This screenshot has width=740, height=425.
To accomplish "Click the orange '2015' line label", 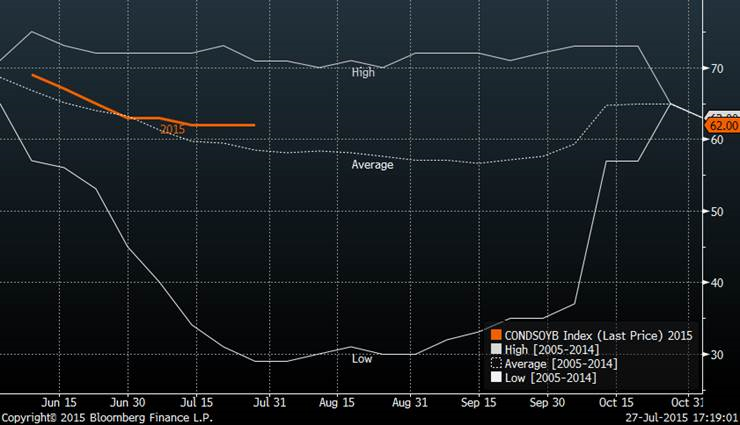I will (x=172, y=130).
